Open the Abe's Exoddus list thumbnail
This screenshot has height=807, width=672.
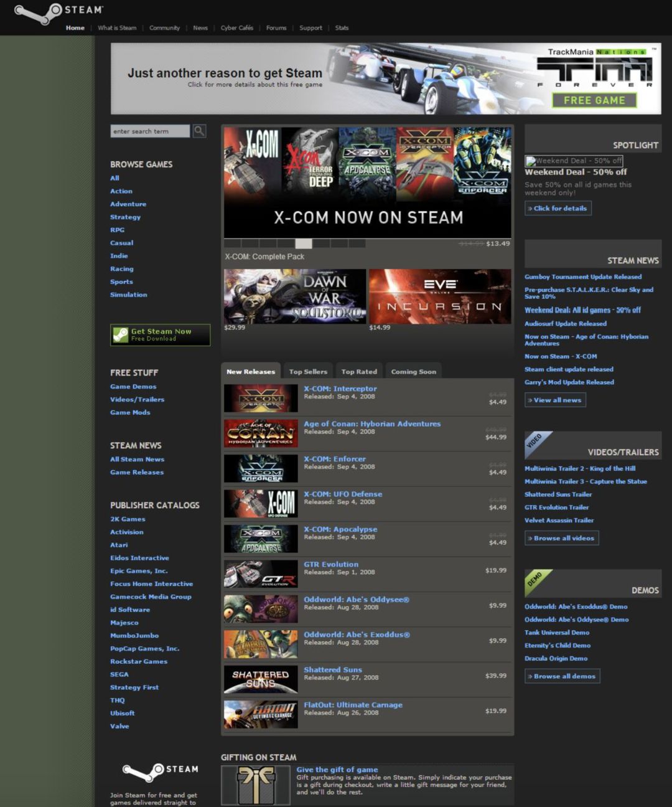pyautogui.click(x=261, y=644)
